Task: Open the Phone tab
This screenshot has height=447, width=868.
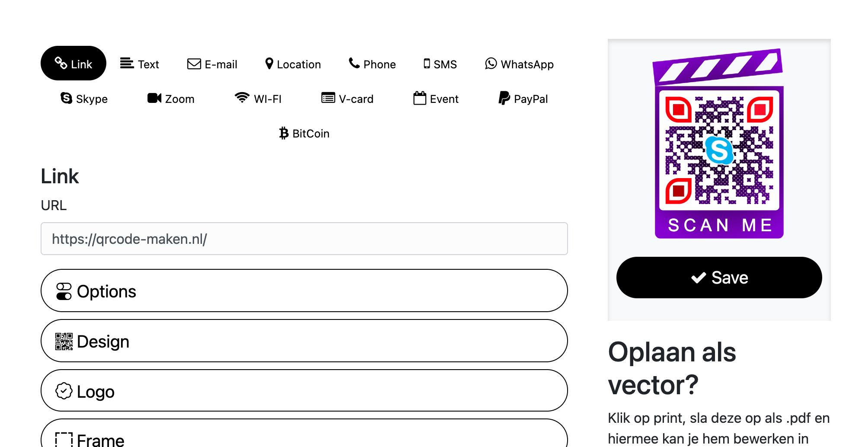Action: point(372,64)
